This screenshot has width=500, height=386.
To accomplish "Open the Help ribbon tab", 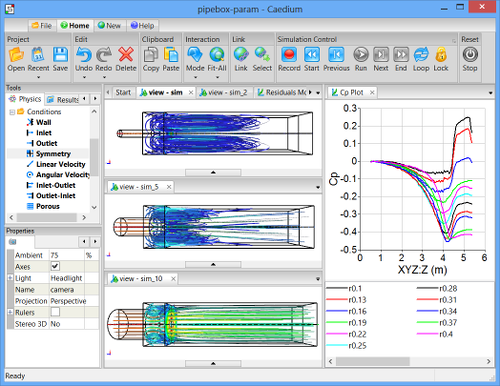I will [142, 26].
